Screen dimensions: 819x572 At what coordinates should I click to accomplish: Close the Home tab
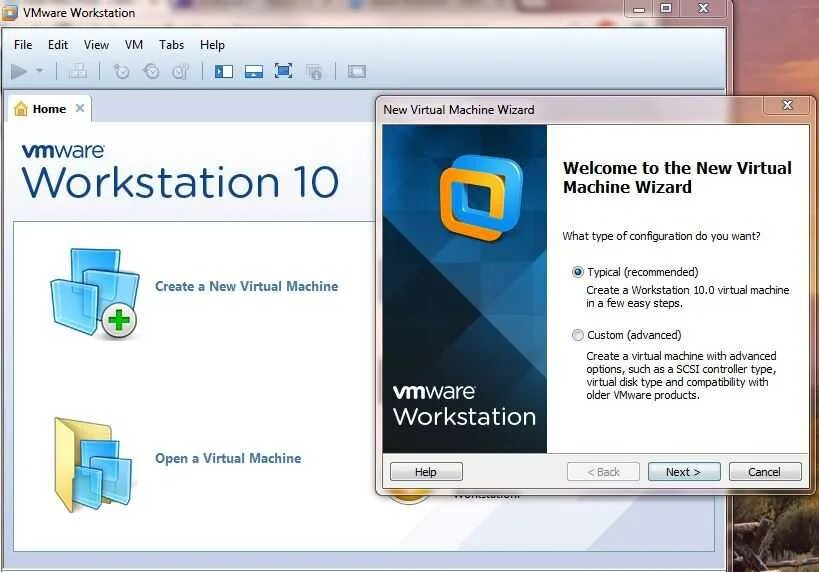[x=80, y=108]
